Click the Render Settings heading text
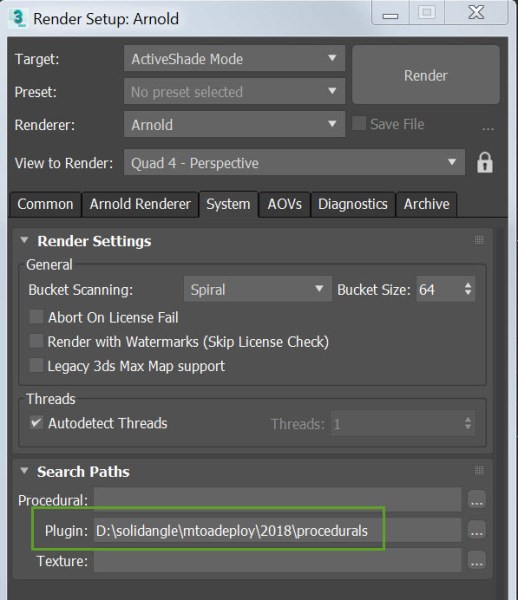 click(x=94, y=241)
